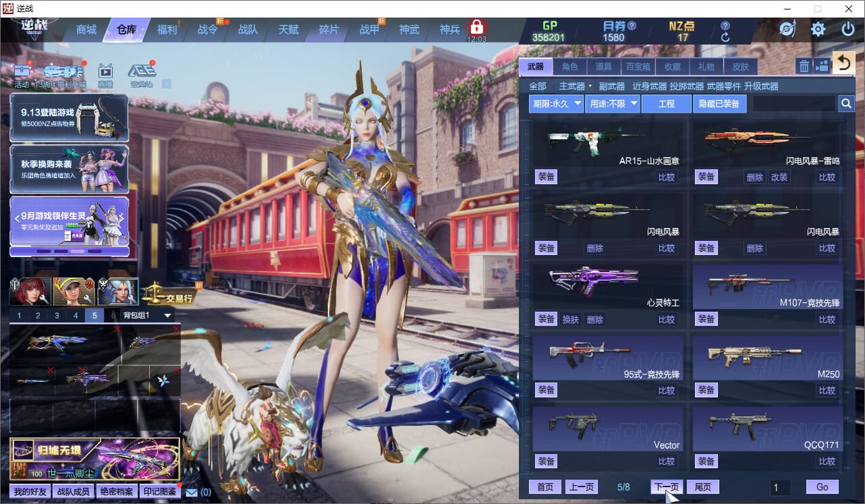The width and height of the screenshot is (865, 504).
Task: Equip the AR15-山水画意 weapon
Action: (x=547, y=177)
